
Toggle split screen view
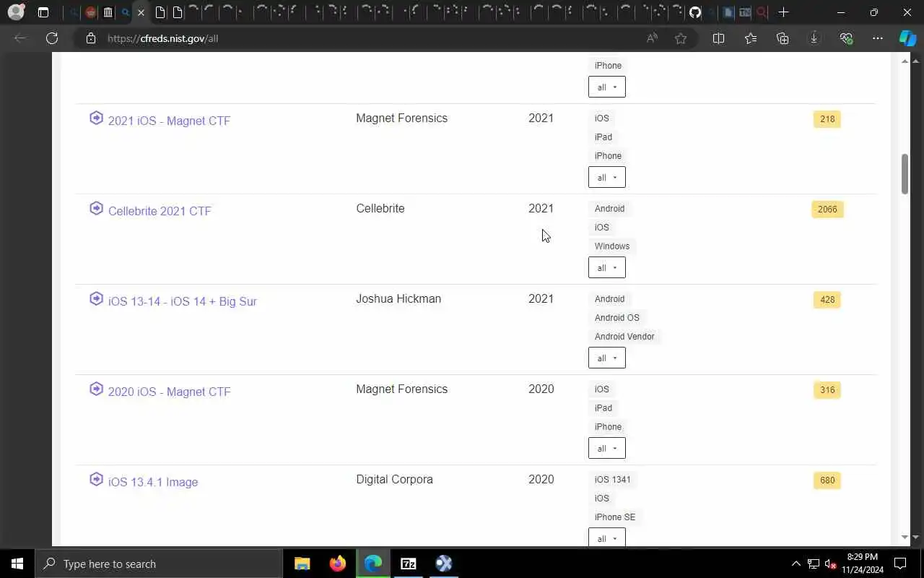718,38
